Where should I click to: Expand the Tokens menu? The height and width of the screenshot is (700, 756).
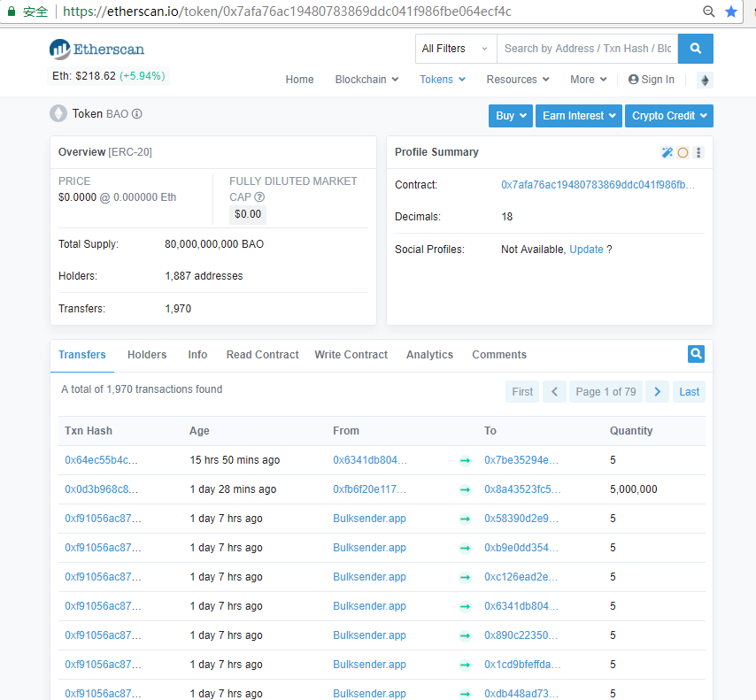[x=442, y=80]
